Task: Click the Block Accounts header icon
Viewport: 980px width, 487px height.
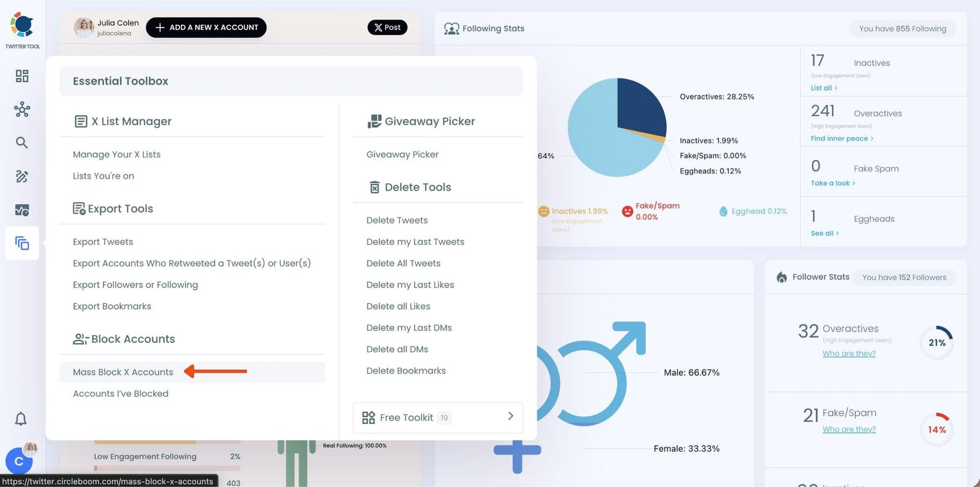Action: [80, 339]
